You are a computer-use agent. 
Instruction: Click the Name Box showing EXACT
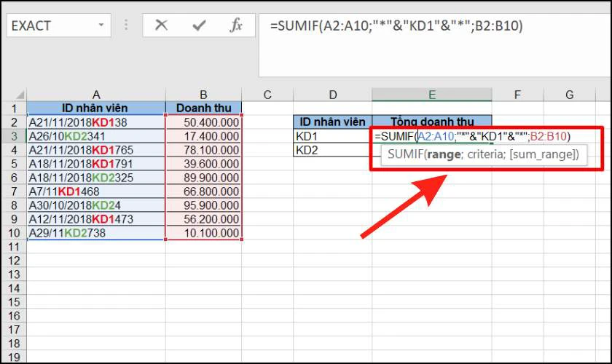click(x=58, y=25)
